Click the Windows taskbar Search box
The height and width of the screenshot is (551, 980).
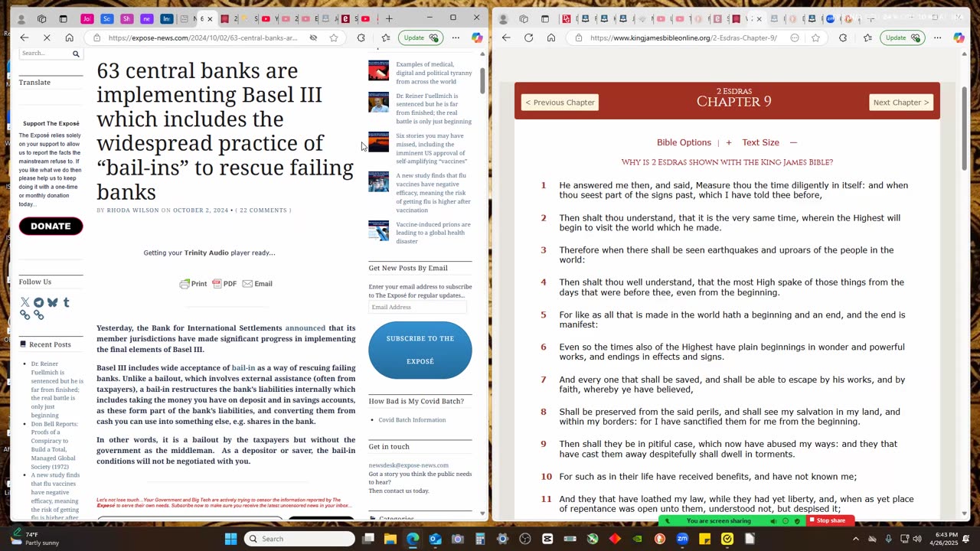pos(299,539)
